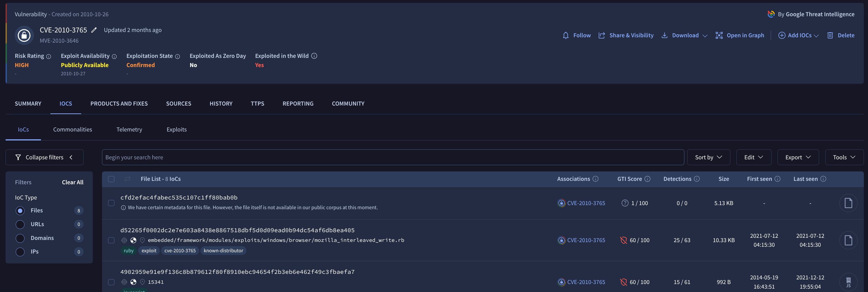The image size is (868, 292).
Task: Click the Add IOCs plus icon
Action: tap(782, 35)
